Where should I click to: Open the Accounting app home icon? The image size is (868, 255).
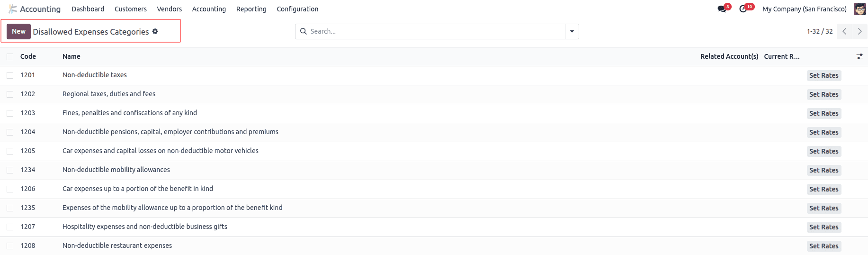[x=13, y=9]
